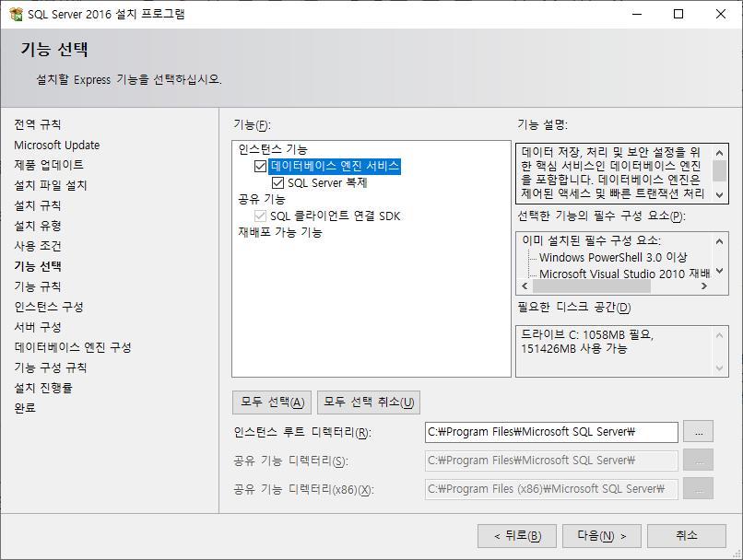Select the 데이터베이스 엔진 서비스 feature row
Screen dimensions: 743x560
coord(335,166)
